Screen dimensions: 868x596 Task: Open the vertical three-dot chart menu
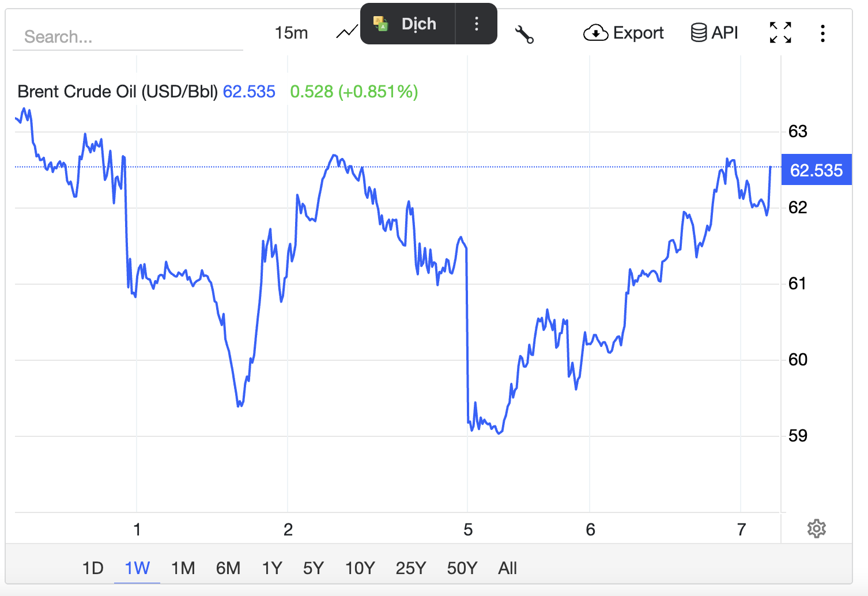822,33
